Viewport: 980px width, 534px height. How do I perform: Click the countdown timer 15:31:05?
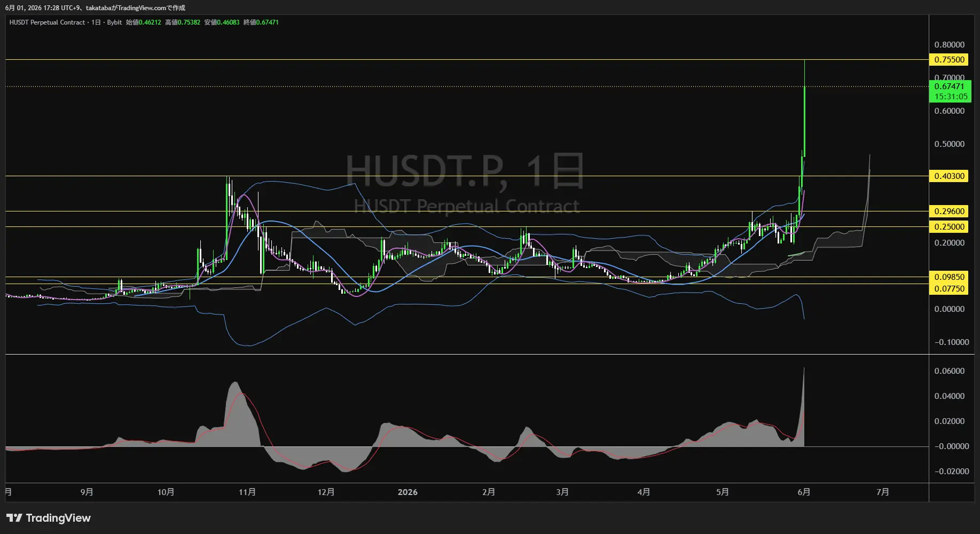(x=951, y=97)
